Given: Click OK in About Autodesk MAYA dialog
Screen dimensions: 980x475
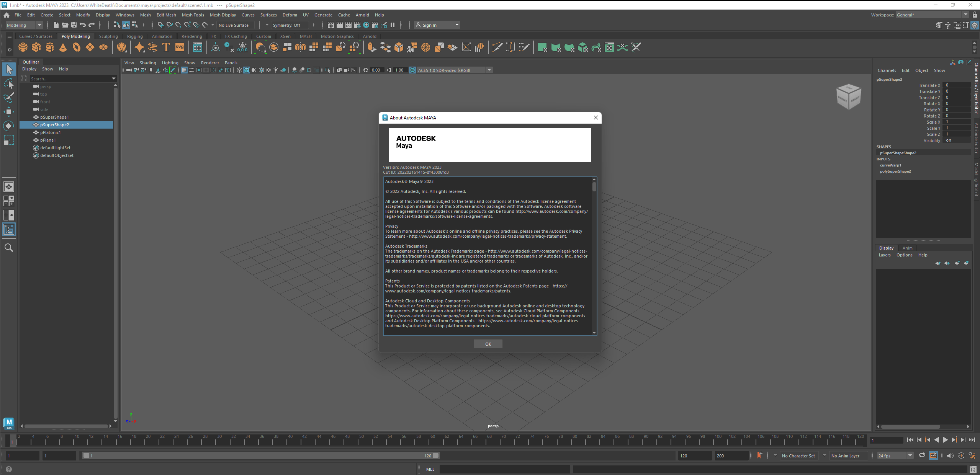Looking at the screenshot, I should click(x=488, y=344).
